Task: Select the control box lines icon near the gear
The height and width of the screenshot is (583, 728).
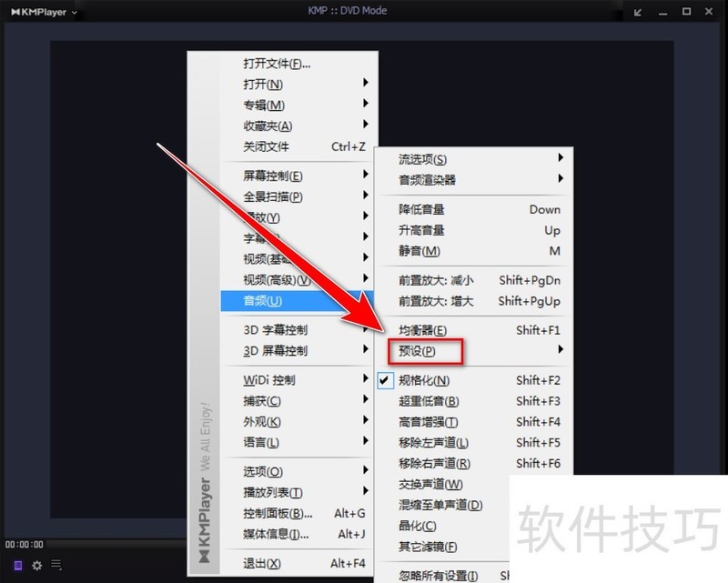Action: coord(56,566)
